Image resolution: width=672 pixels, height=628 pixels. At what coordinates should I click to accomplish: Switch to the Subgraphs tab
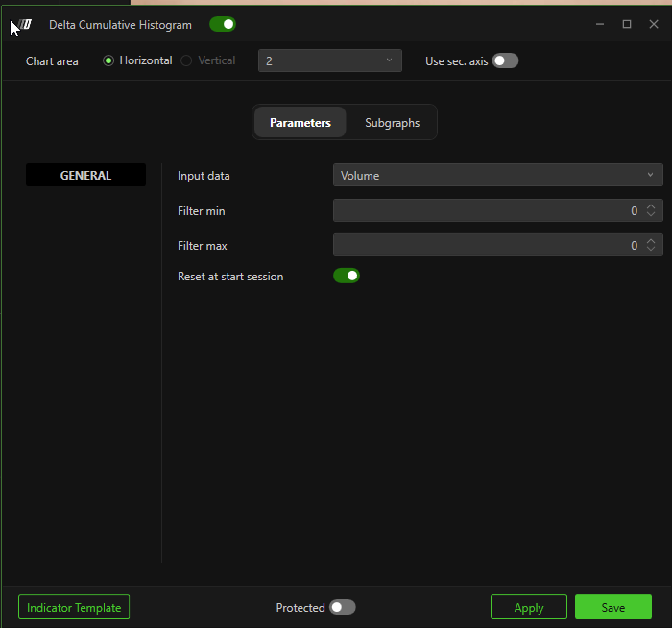392,123
